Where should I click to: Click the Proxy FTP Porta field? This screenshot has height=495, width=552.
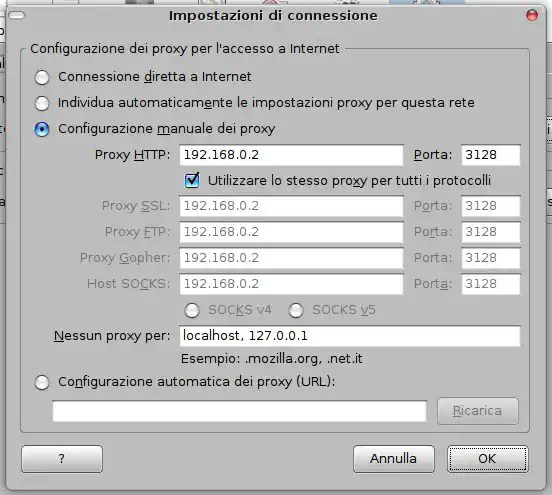[491, 232]
